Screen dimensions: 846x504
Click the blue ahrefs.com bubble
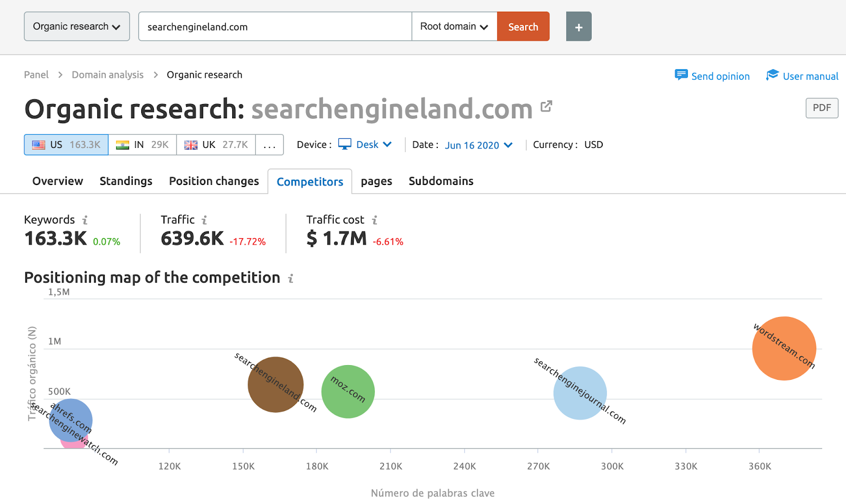pos(71,421)
